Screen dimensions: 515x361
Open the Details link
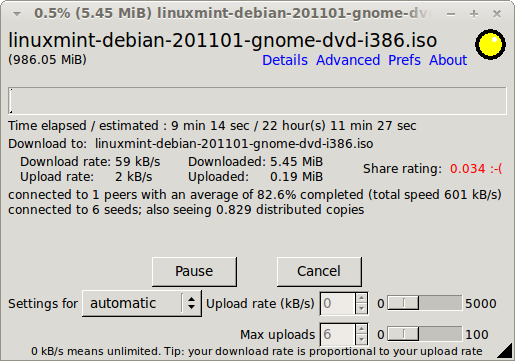pos(285,60)
